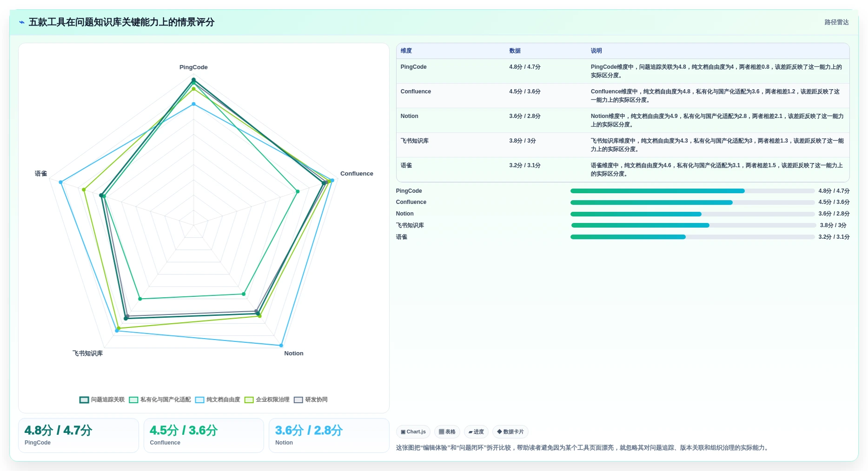Image resolution: width=868 pixels, height=471 pixels.
Task: Click the PingCode axis label on the radar
Action: click(x=193, y=67)
